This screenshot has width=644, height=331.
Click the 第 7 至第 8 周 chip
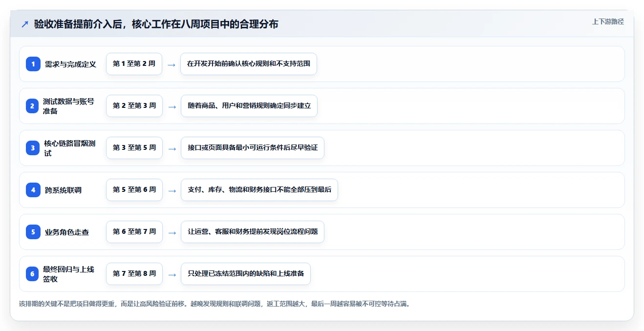[x=134, y=274]
